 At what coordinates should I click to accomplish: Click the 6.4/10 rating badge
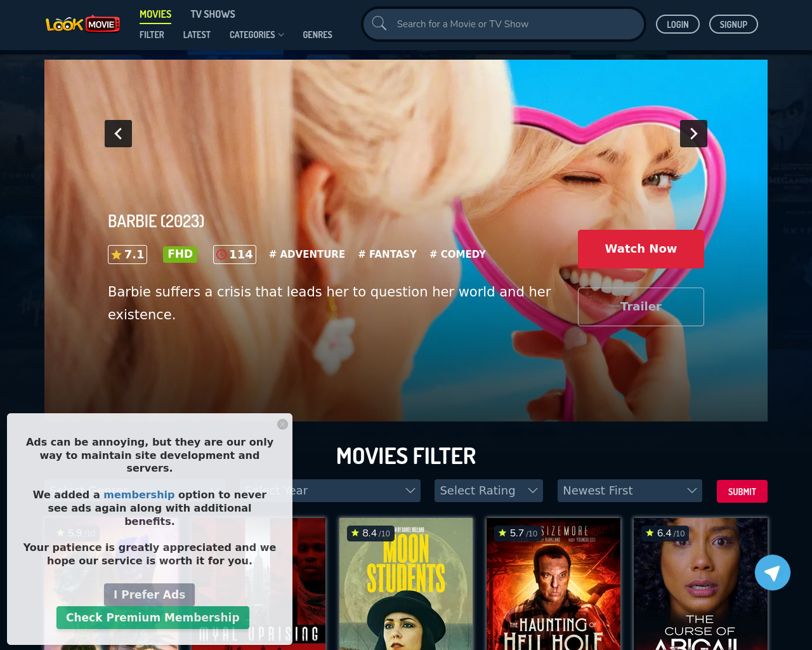(665, 533)
